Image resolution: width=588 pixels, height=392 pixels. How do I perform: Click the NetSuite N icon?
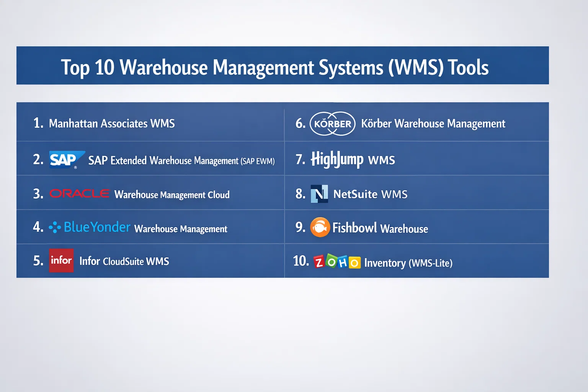[x=319, y=194]
